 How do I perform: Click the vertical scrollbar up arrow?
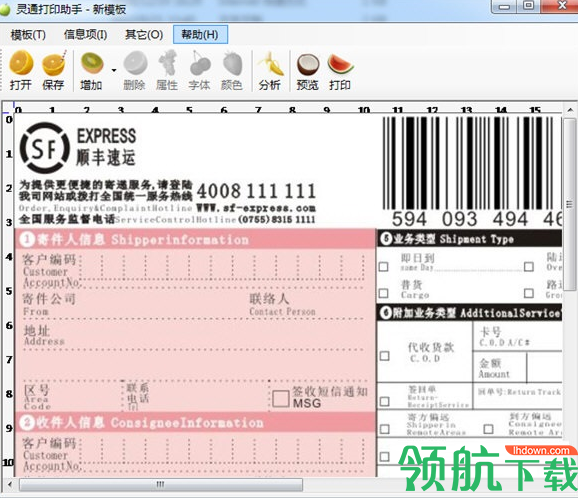pos(570,110)
